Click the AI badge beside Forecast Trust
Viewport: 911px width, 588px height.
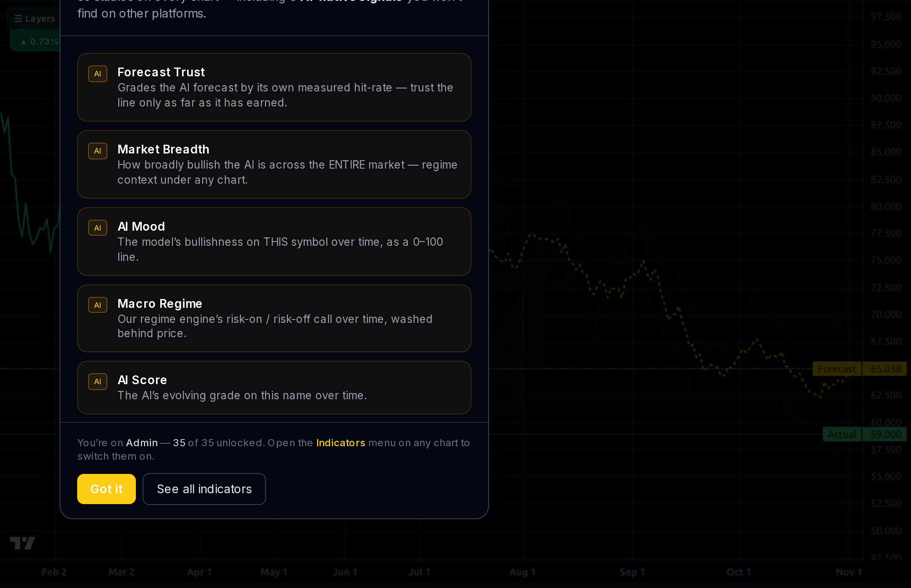[x=98, y=74]
